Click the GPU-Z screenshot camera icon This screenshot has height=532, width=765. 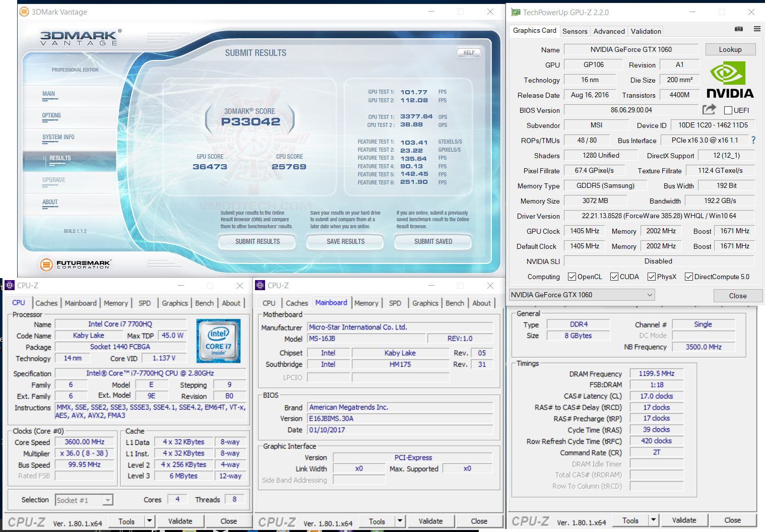[x=739, y=29]
